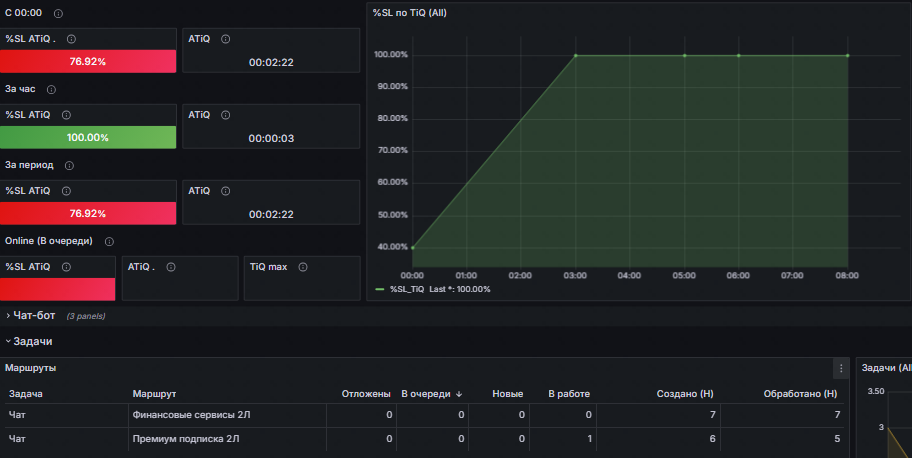Click info icon beside 'За период' heading
Image resolution: width=912 pixels, height=458 pixels.
pyautogui.click(x=69, y=166)
